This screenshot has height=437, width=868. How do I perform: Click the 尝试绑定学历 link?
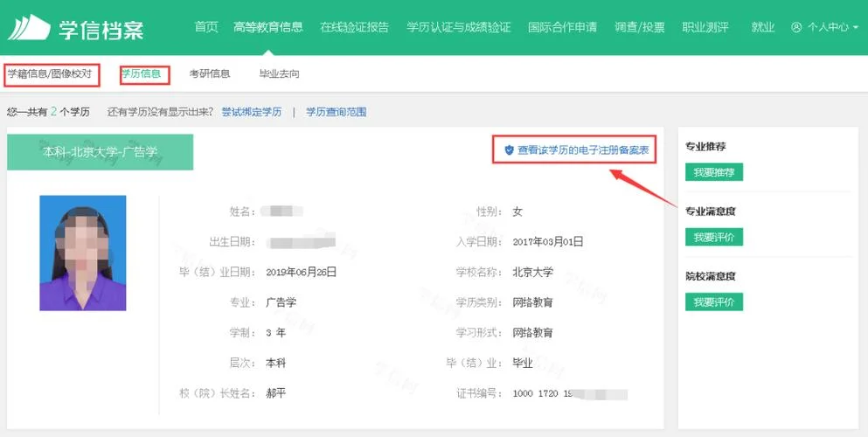click(x=252, y=112)
